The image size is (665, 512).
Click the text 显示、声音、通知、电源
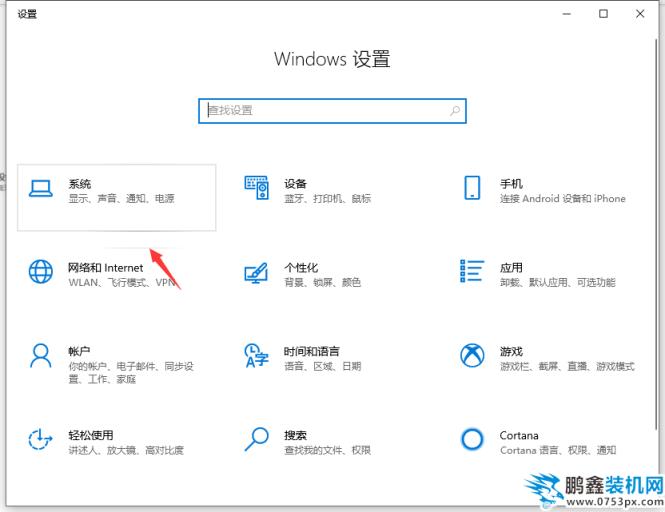point(121,199)
